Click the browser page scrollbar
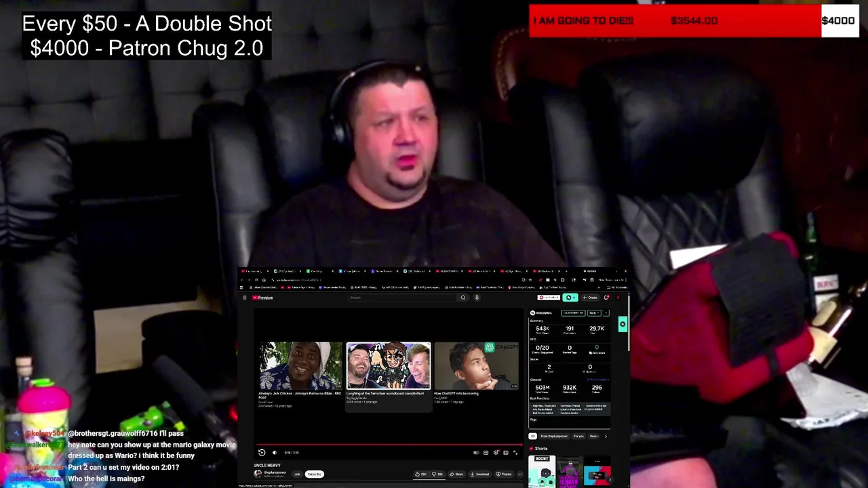 coord(628,322)
